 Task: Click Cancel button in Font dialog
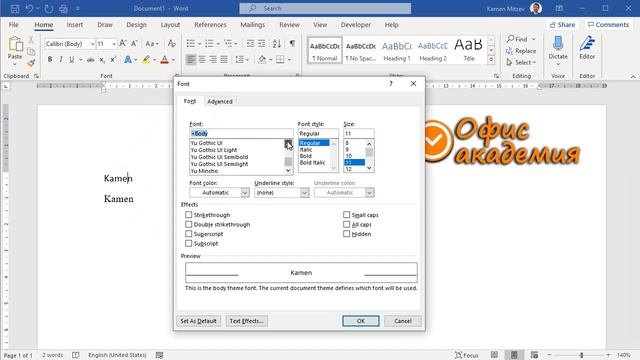tap(403, 321)
